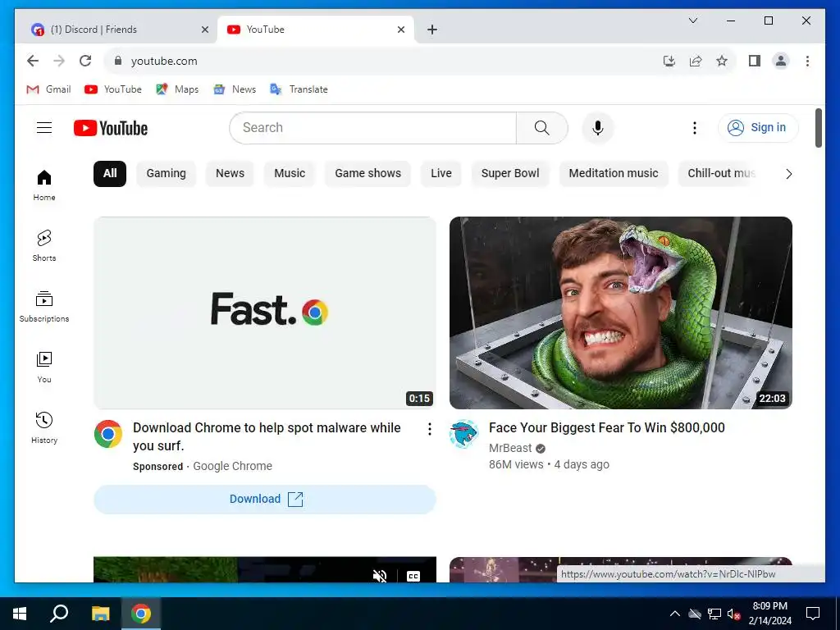Open the tab search dropdown chevron

pyautogui.click(x=692, y=21)
